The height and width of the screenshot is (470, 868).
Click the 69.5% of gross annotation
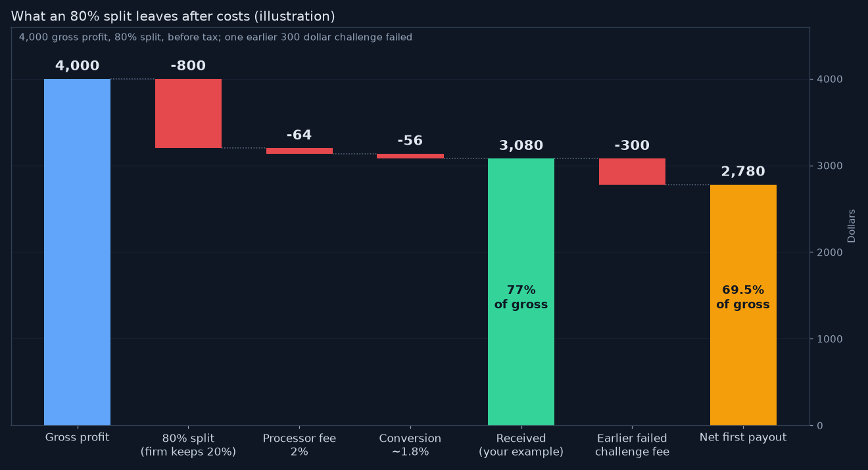coord(743,297)
